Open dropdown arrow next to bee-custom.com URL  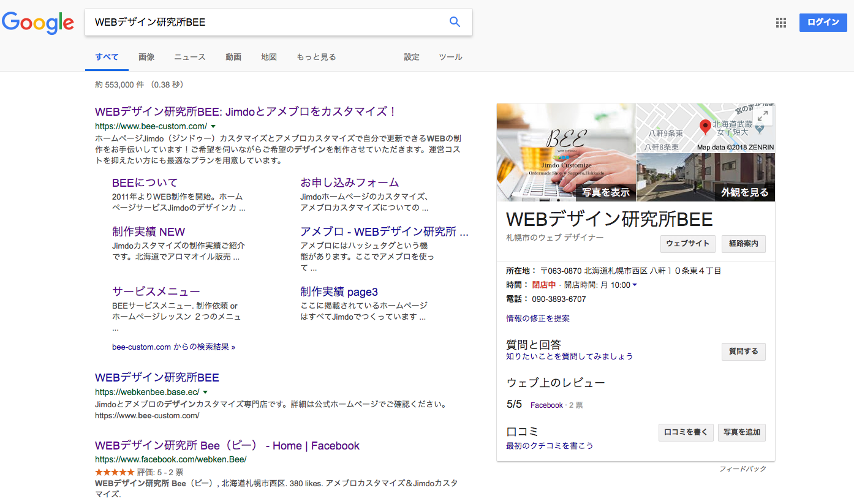click(213, 126)
